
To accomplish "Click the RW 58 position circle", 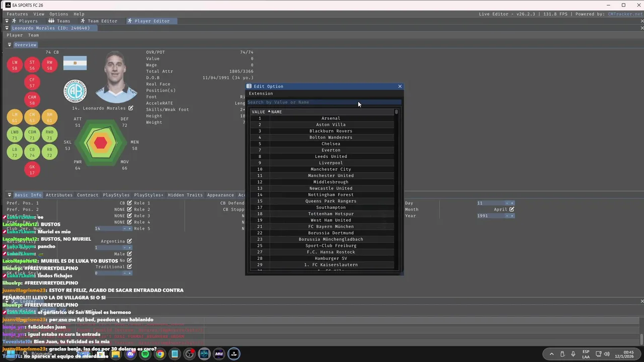I will (x=49, y=65).
